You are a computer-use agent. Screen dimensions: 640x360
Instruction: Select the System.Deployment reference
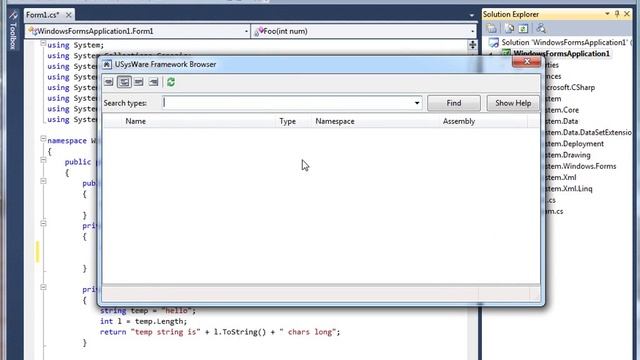click(574, 144)
